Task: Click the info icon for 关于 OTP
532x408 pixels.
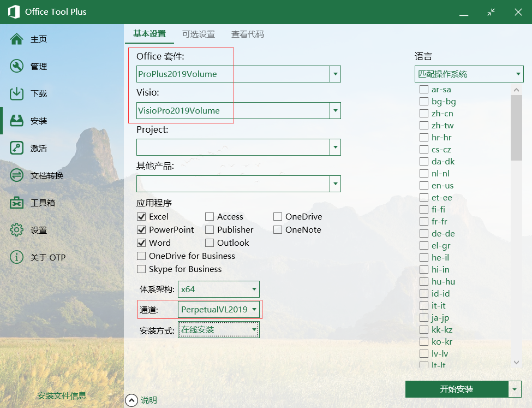Action: [16, 257]
